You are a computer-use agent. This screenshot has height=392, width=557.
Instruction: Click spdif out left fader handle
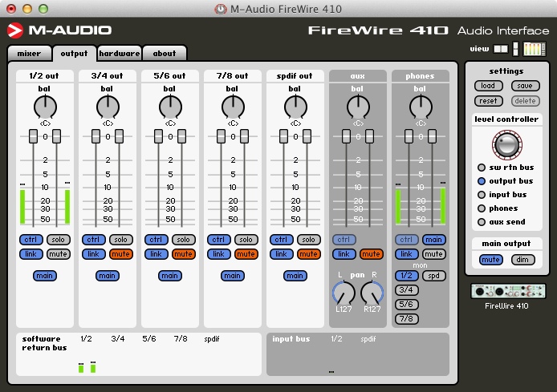click(283, 136)
